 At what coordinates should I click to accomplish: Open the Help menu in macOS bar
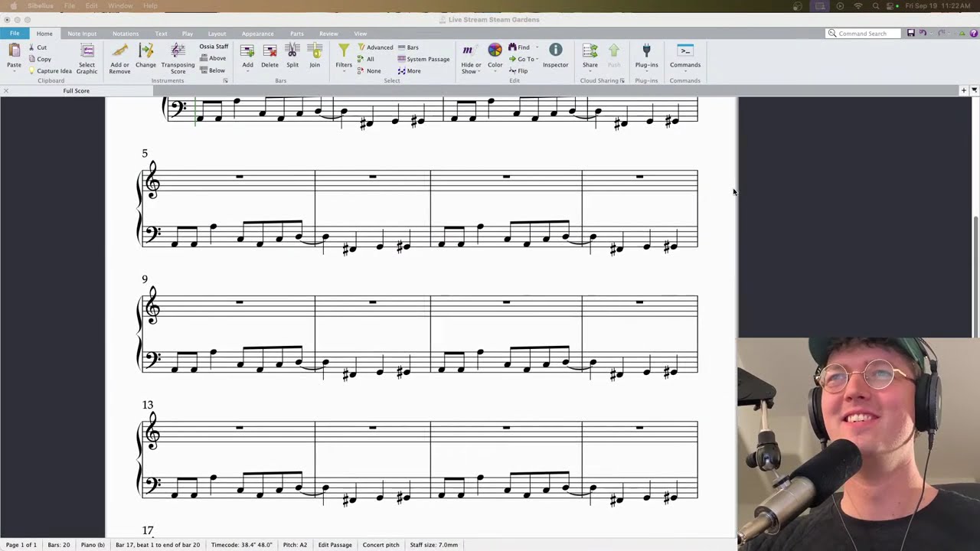pyautogui.click(x=150, y=5)
